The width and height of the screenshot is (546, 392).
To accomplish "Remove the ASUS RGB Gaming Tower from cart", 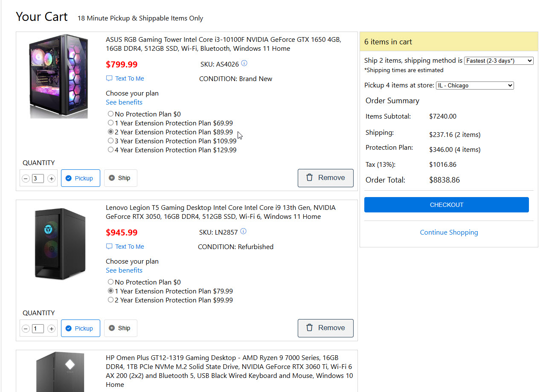I will point(325,178).
